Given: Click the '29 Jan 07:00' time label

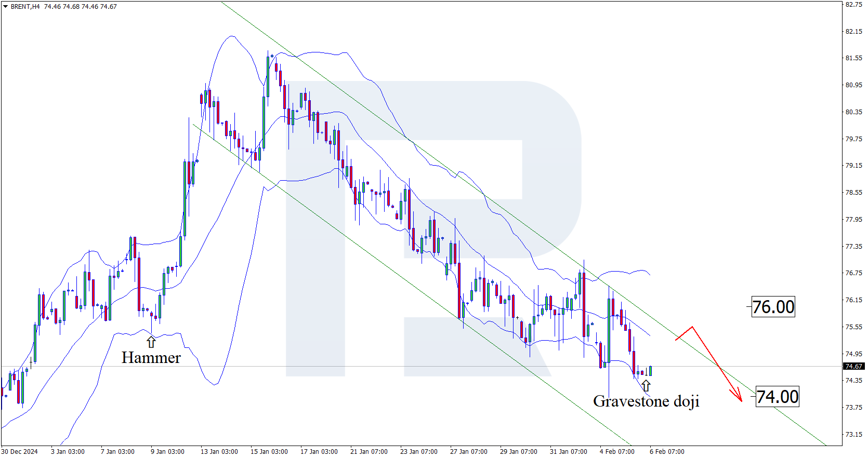Looking at the screenshot, I should (519, 452).
